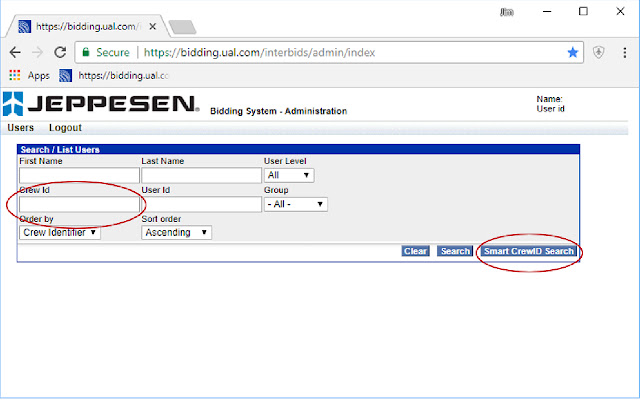
Task: Expand the Group dropdown
Action: click(296, 204)
